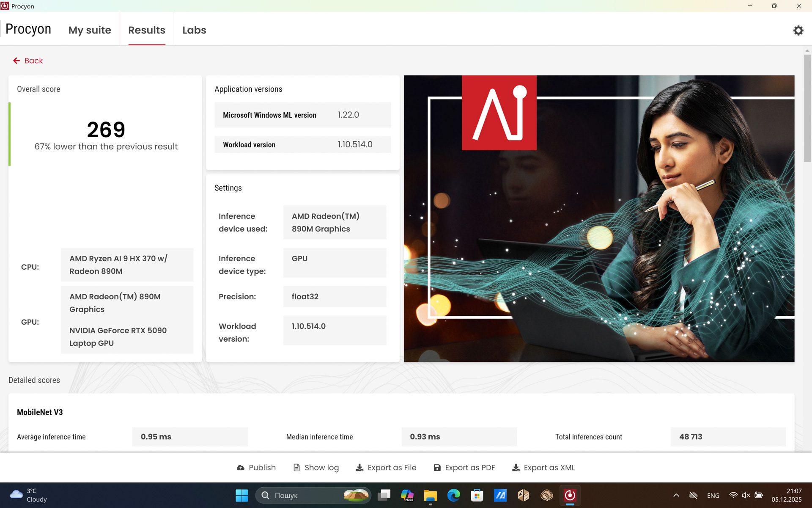Click the battery status tray icon
Viewport: 812px width, 508px height.
tap(759, 495)
